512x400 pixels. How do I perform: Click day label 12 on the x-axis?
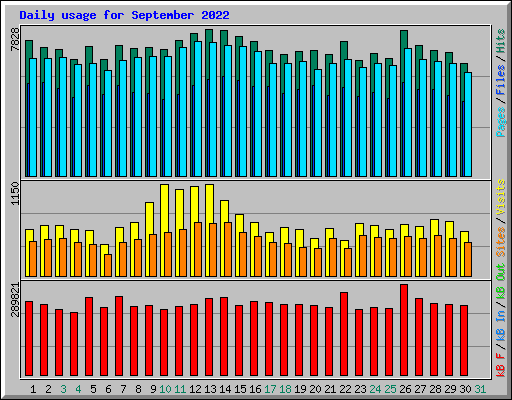(x=195, y=389)
